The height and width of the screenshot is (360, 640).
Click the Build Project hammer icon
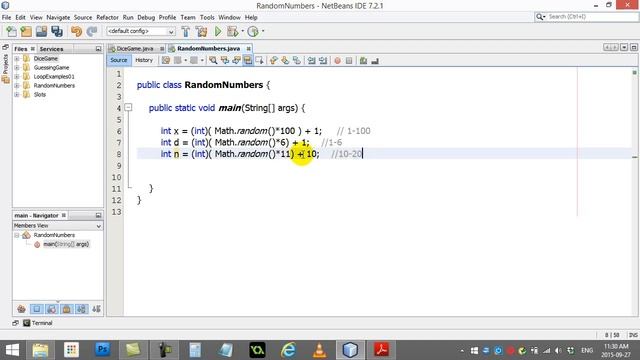[x=186, y=31]
